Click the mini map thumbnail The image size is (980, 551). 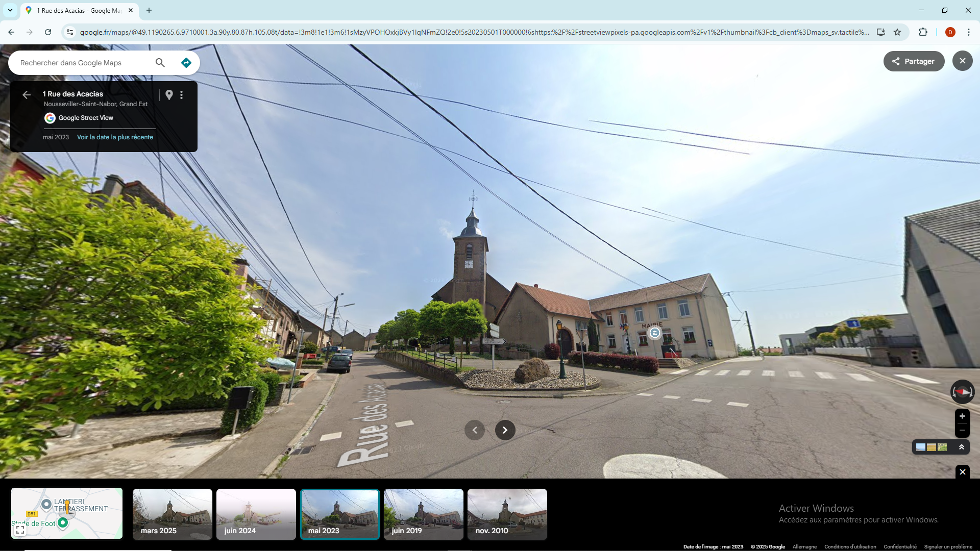click(67, 513)
